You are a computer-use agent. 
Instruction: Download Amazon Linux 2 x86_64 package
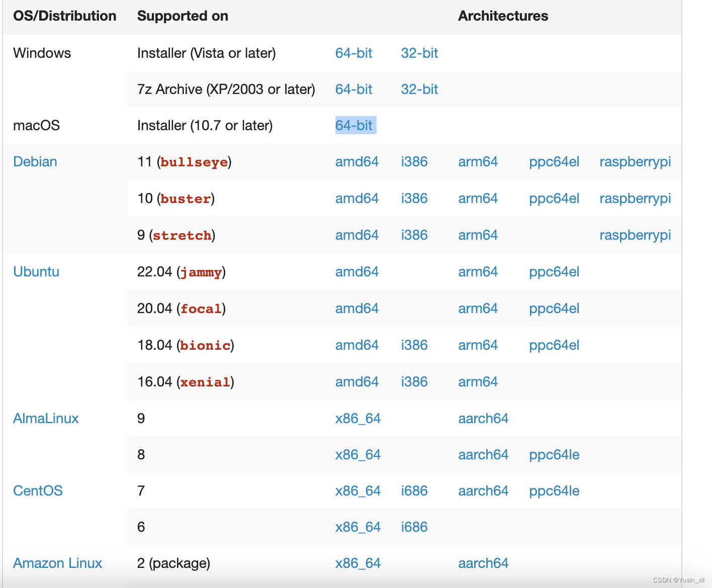tap(358, 563)
